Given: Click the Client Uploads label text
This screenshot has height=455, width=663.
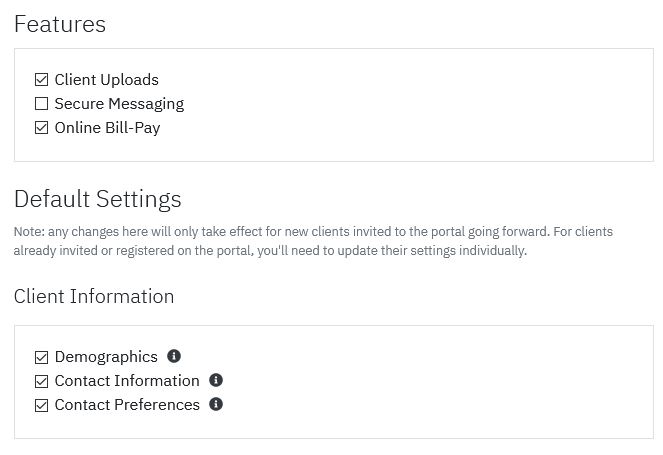Looking at the screenshot, I should click(x=107, y=79).
